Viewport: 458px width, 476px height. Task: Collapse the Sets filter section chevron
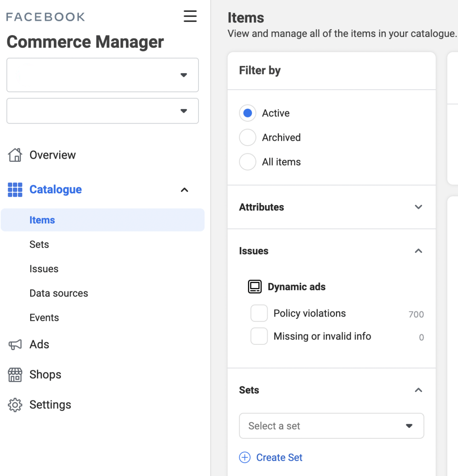[x=418, y=390]
